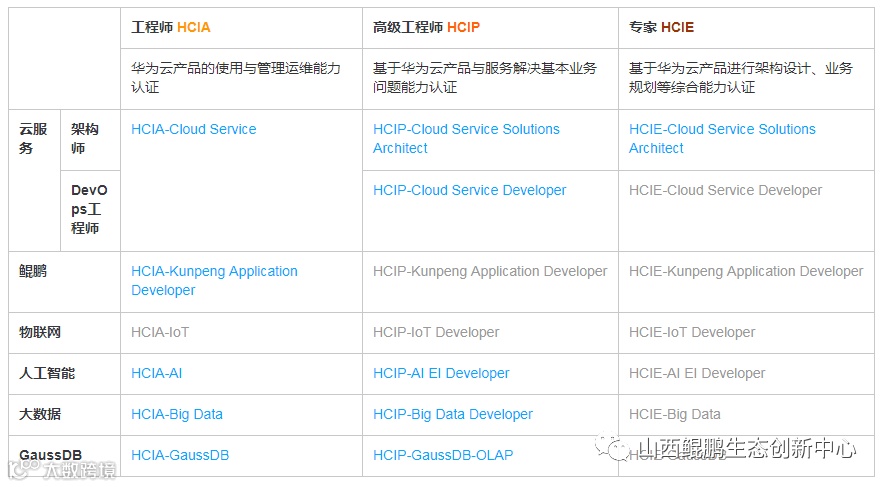Click the 架构师 sub-row header

(x=85, y=139)
